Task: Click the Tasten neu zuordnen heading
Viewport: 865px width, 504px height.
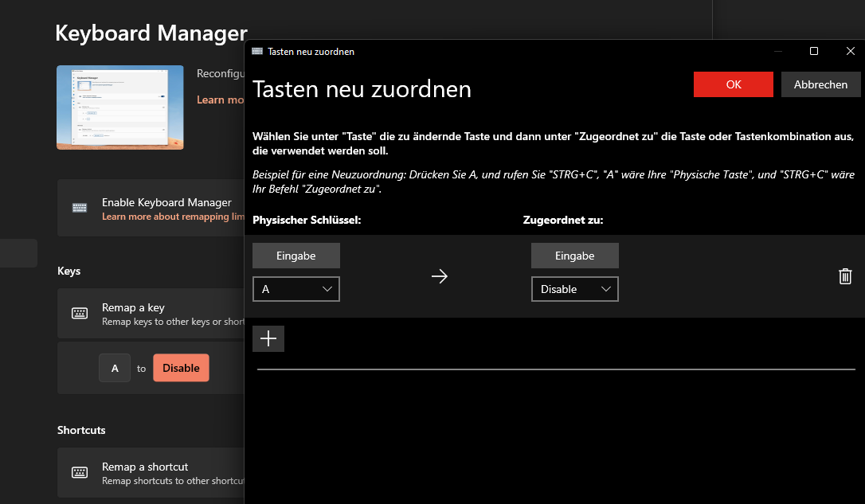Action: (x=362, y=89)
